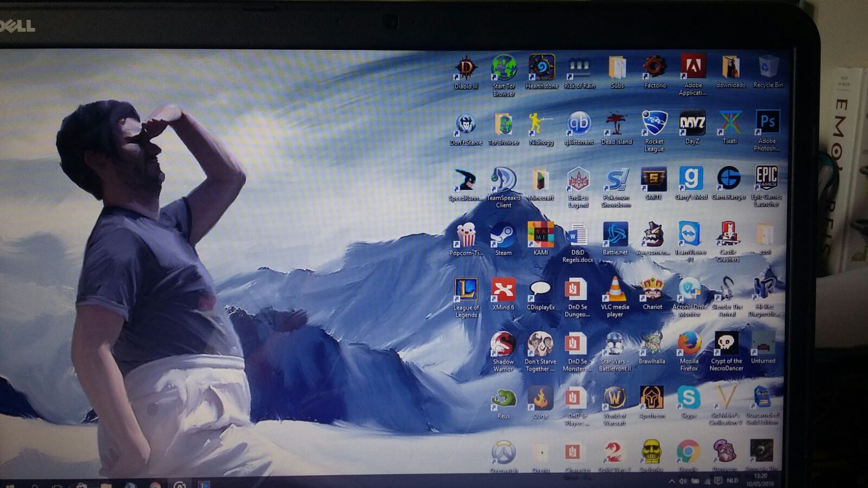This screenshot has height=488, width=868.
Task: Click the volume icon in system tray
Action: (683, 481)
